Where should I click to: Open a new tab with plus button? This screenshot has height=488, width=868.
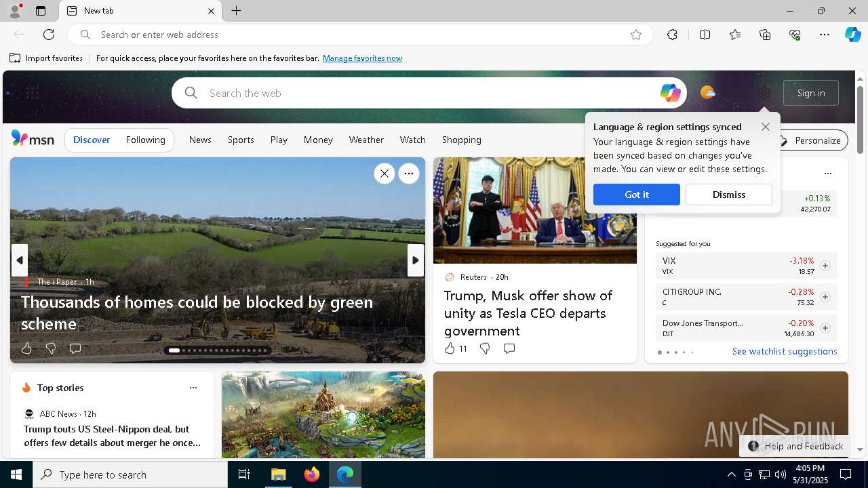tap(236, 11)
